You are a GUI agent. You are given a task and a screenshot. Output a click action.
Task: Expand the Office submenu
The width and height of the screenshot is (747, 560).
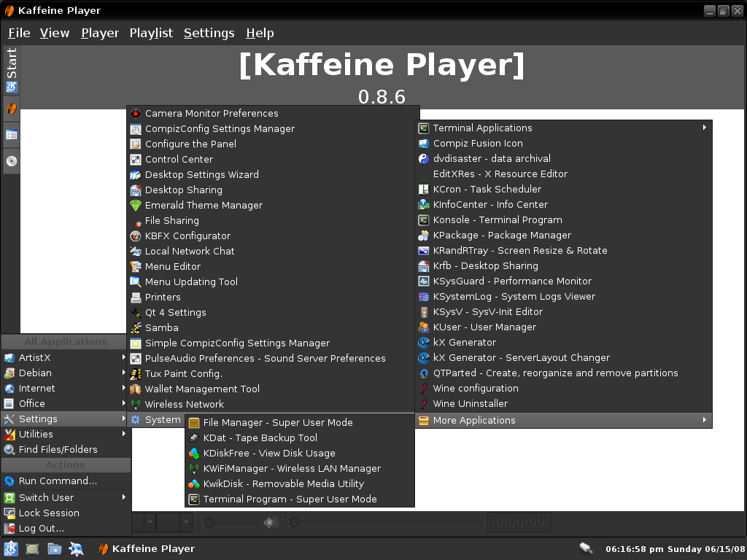[x=66, y=403]
